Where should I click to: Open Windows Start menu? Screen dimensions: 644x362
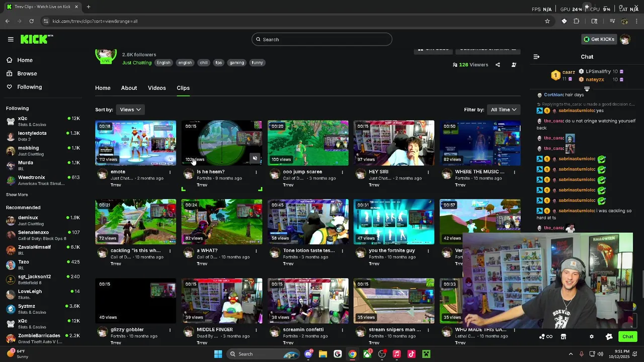click(218, 354)
